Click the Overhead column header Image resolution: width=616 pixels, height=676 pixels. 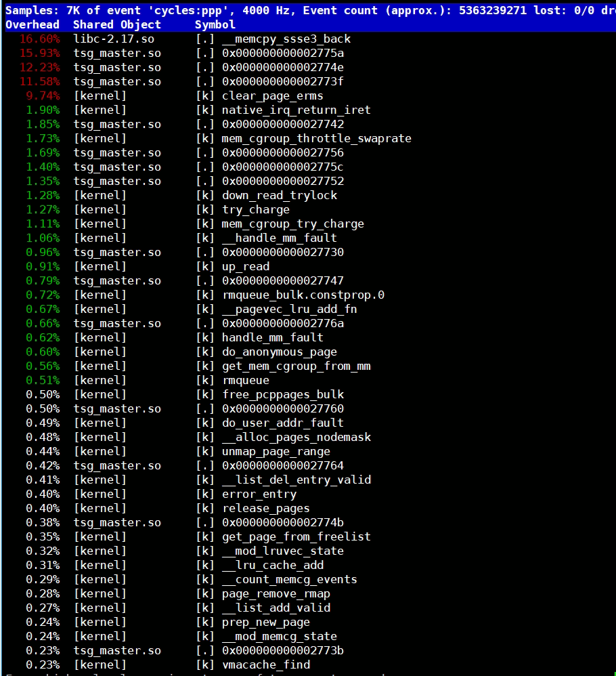click(x=32, y=24)
